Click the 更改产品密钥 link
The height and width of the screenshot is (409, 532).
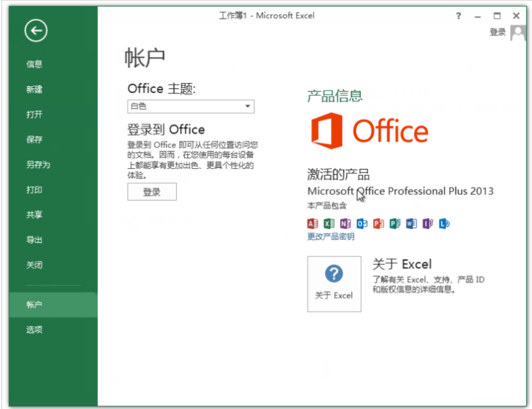click(x=331, y=237)
